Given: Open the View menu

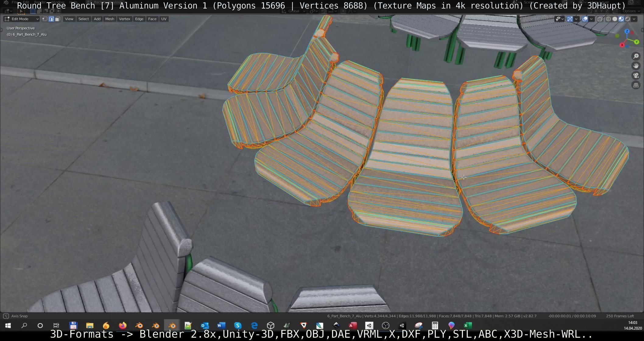Looking at the screenshot, I should [69, 19].
